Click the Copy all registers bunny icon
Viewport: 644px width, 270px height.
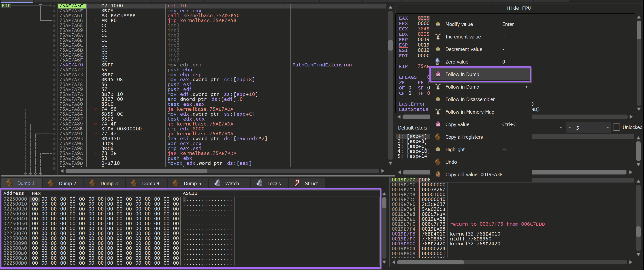[437, 137]
